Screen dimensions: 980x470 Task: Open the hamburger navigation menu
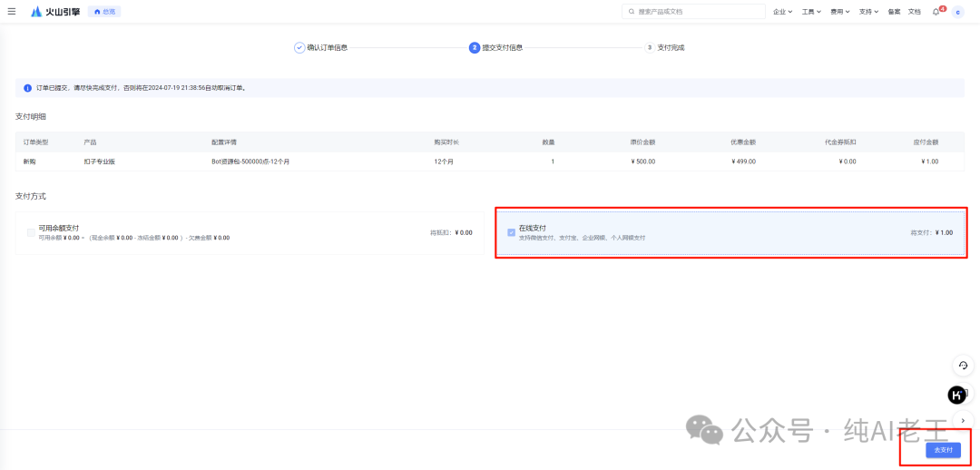(x=12, y=12)
